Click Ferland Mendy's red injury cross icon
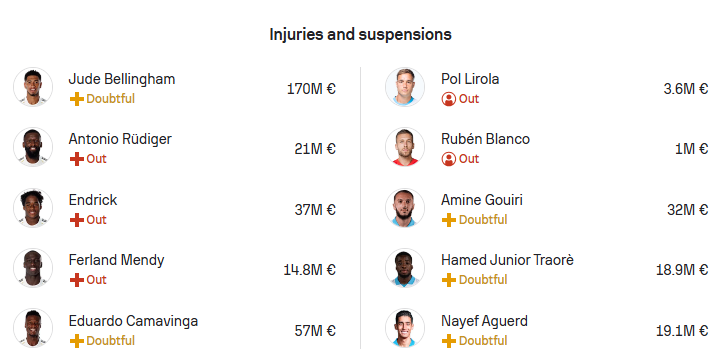The width and height of the screenshot is (721, 360). 77,280
